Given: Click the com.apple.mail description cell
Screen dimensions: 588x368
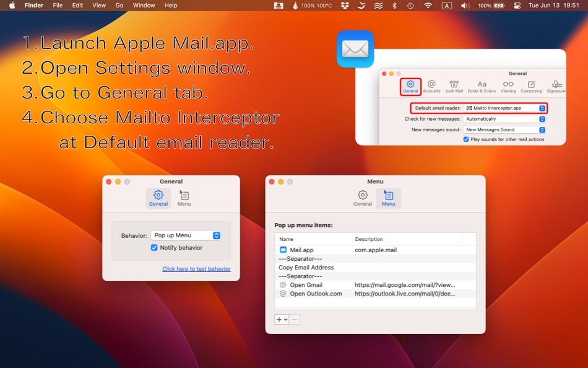Looking at the screenshot, I should pyautogui.click(x=376, y=250).
